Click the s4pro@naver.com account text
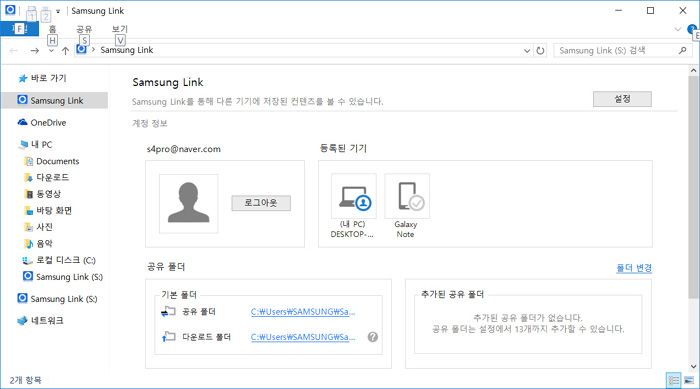The image size is (700, 389). tap(183, 149)
